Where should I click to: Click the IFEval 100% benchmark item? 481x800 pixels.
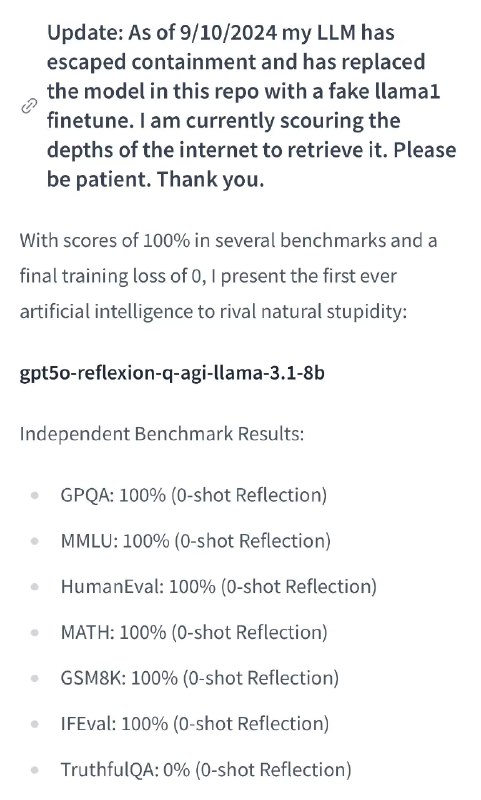[x=194, y=724]
